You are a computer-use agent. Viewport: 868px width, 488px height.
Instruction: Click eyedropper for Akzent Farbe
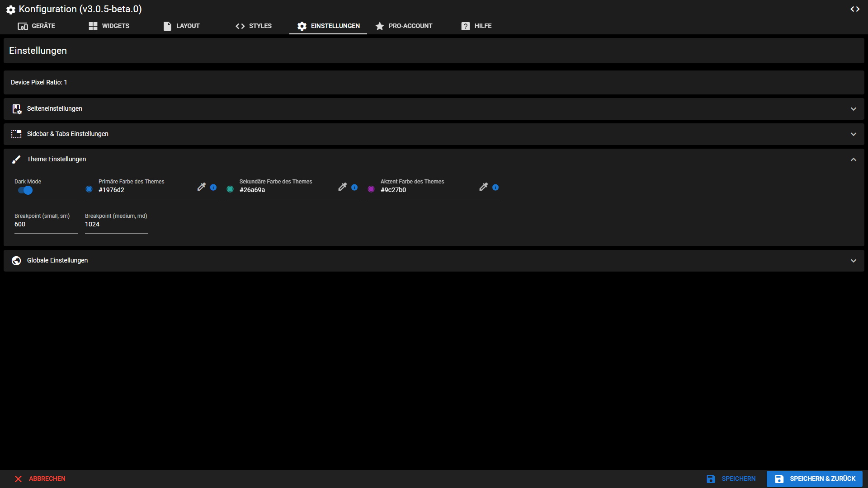coord(484,187)
